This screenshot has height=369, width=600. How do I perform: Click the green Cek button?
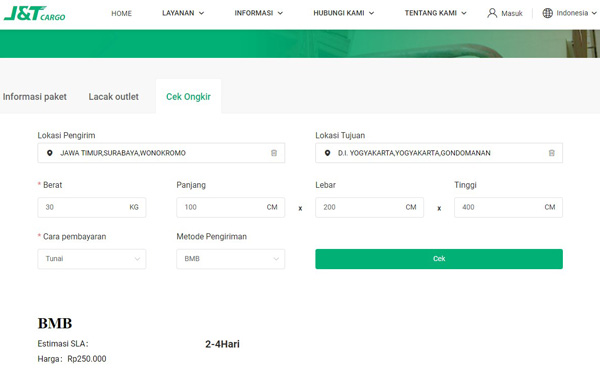pos(439,259)
